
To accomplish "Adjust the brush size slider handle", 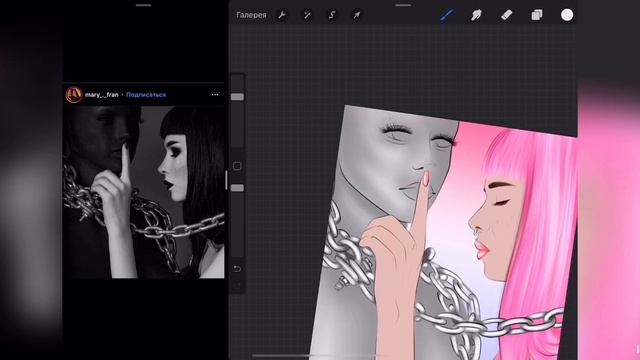I will click(238, 97).
